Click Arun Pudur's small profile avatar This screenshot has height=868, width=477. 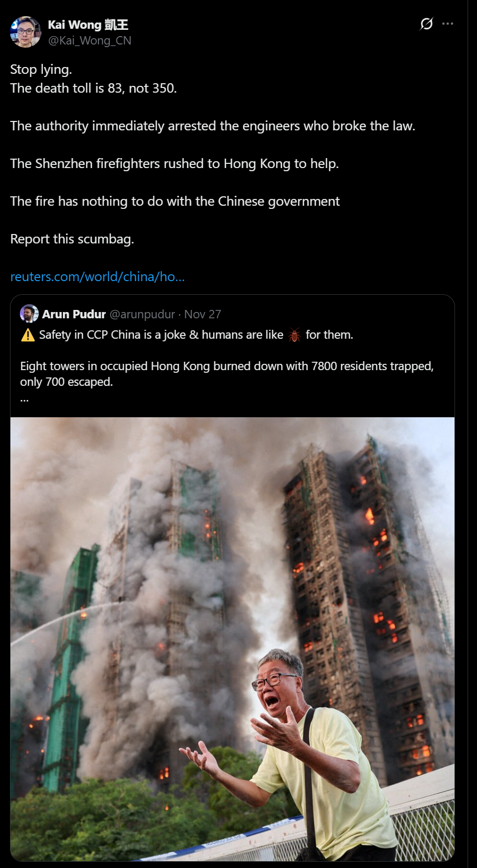(x=29, y=314)
